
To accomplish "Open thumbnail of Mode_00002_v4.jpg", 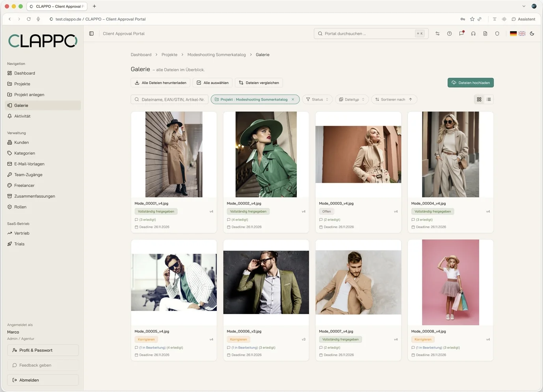I will coord(266,154).
